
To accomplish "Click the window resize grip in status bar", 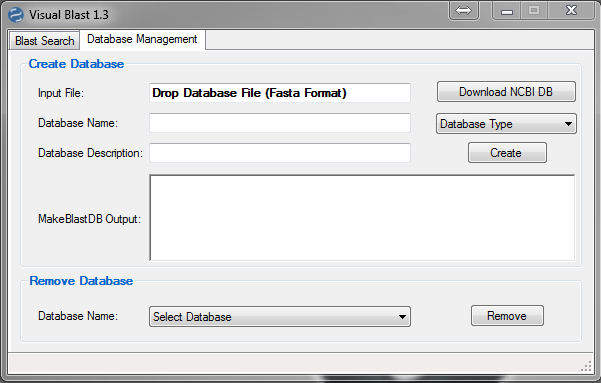I will (586, 366).
